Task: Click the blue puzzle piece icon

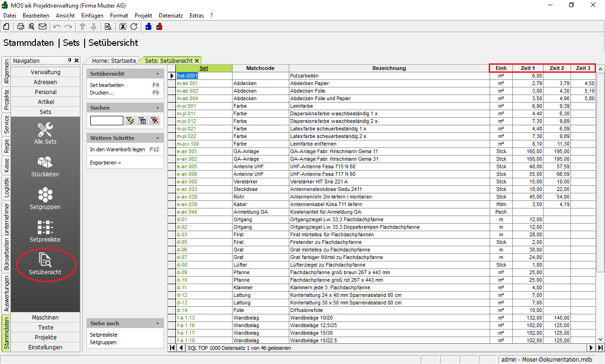Action: 149,26
